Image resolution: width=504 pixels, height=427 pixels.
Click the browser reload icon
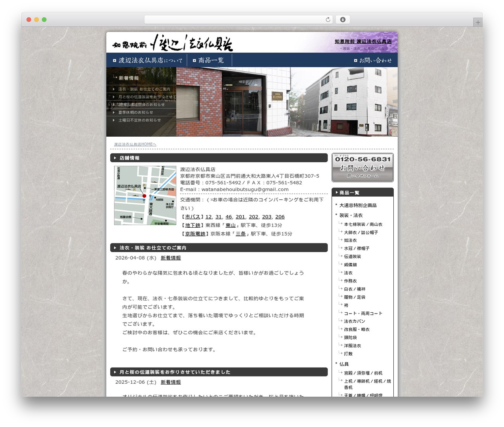(x=328, y=20)
